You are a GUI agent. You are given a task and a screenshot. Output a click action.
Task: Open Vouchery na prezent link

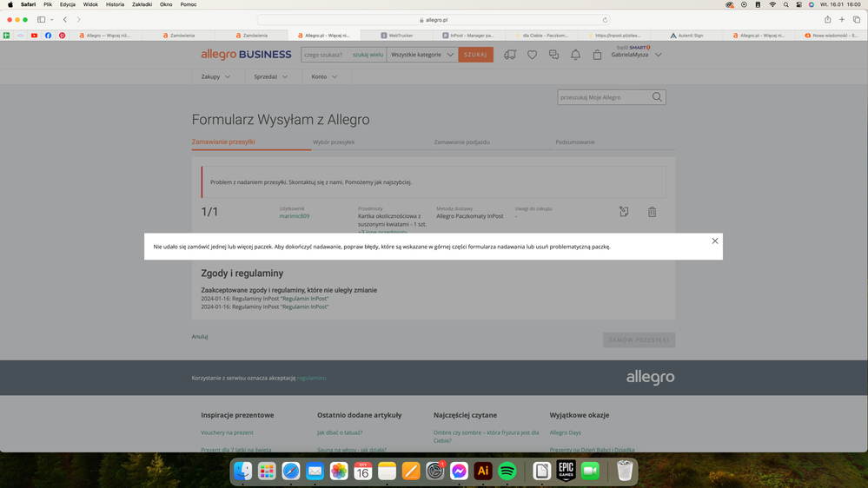(x=227, y=432)
